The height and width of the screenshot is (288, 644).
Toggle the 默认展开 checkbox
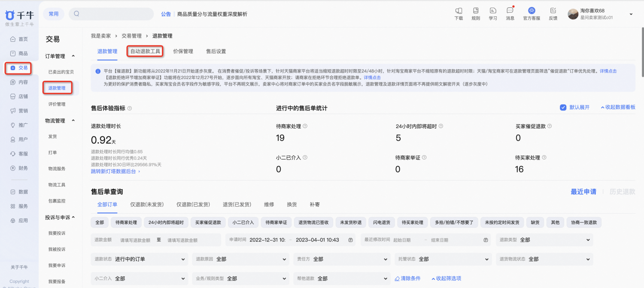tap(563, 107)
